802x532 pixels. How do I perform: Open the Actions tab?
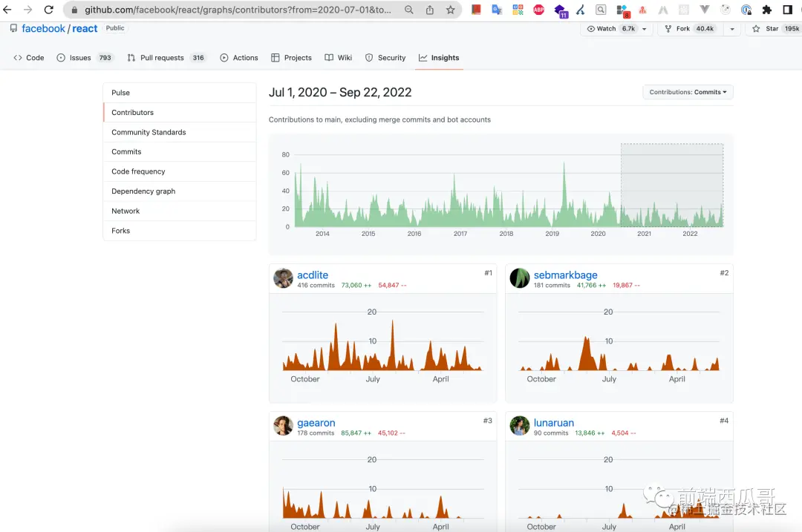point(239,58)
